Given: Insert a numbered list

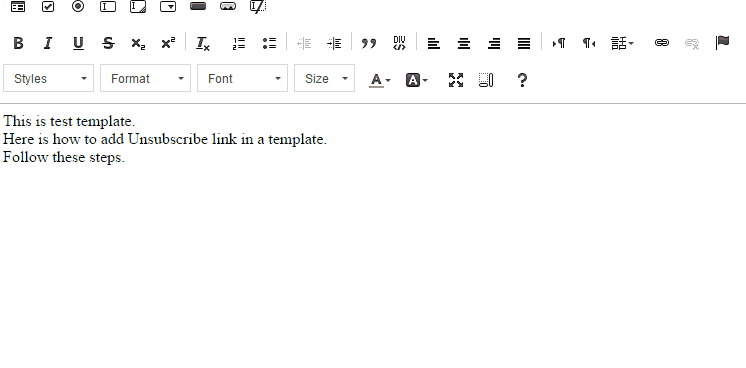Looking at the screenshot, I should [x=239, y=43].
